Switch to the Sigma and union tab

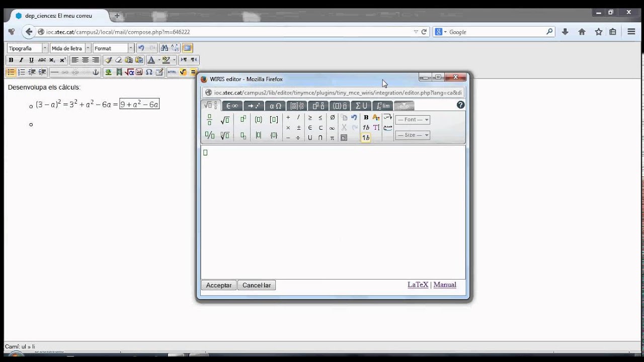pyautogui.click(x=361, y=106)
